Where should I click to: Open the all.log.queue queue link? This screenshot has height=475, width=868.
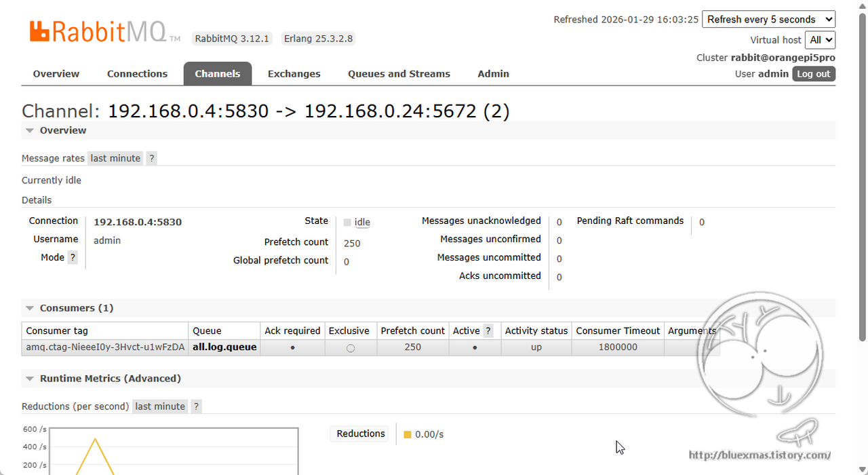(x=224, y=347)
